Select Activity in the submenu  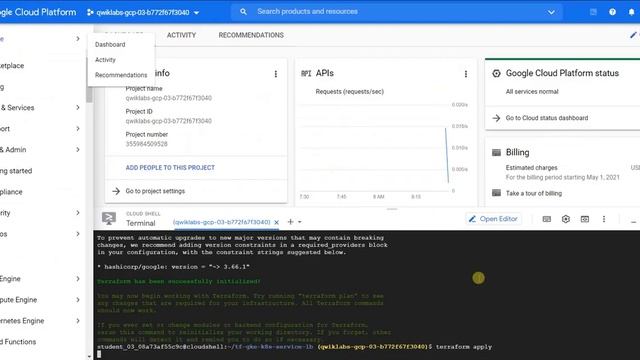(x=105, y=60)
